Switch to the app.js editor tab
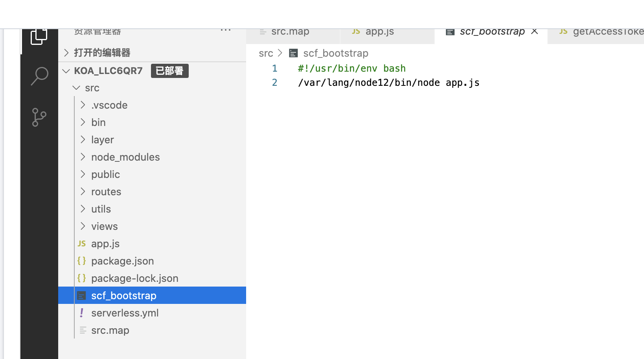644x359 pixels. [387, 35]
